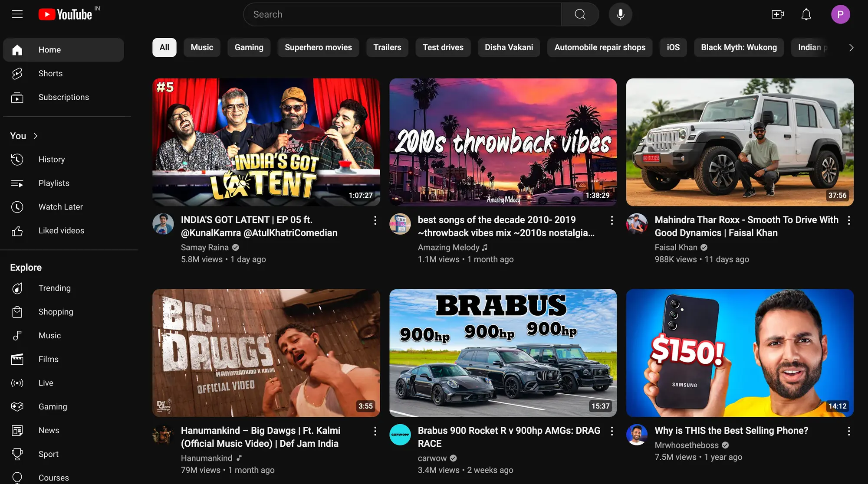Open options for Best Selling Phone video
Screen dimensions: 868x484
849,431
